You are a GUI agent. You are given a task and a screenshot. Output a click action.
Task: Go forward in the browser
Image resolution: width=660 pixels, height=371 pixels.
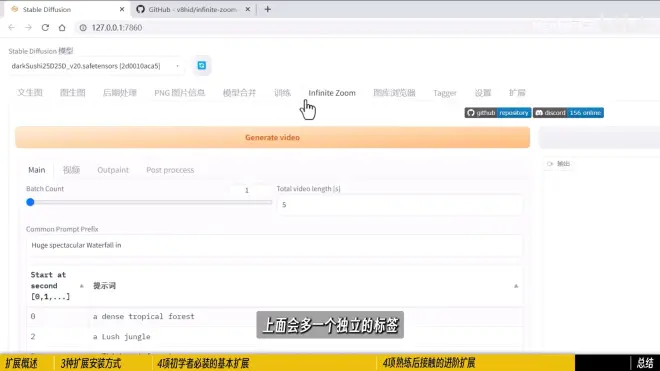tap(28, 27)
